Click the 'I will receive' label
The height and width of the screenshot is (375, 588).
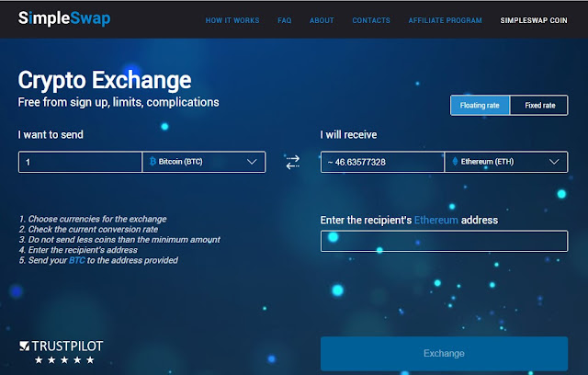click(349, 134)
